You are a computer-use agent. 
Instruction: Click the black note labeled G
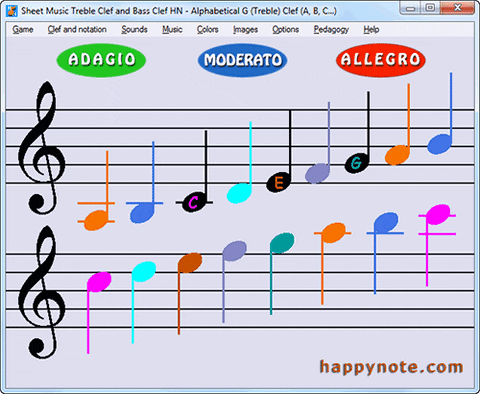pos(356,163)
